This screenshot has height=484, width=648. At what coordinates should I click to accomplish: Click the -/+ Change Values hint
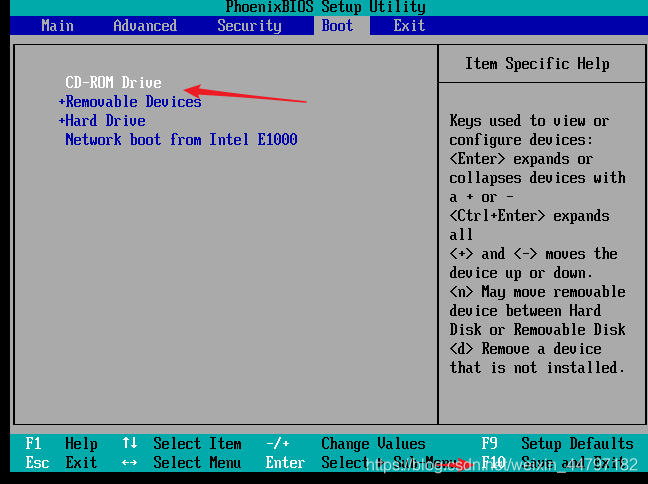click(x=345, y=443)
